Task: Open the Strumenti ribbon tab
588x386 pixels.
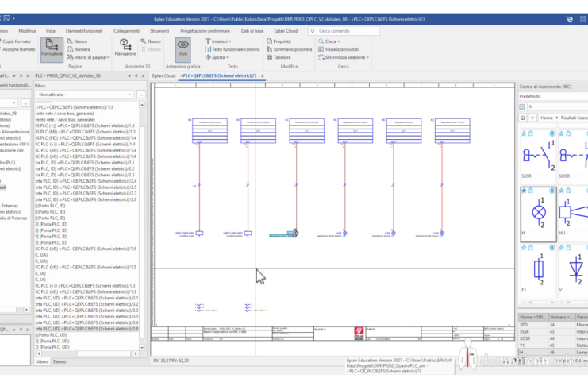Action: pyautogui.click(x=159, y=31)
